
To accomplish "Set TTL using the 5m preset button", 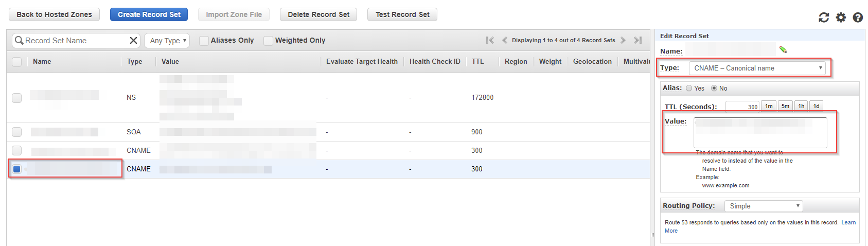I will coord(785,106).
